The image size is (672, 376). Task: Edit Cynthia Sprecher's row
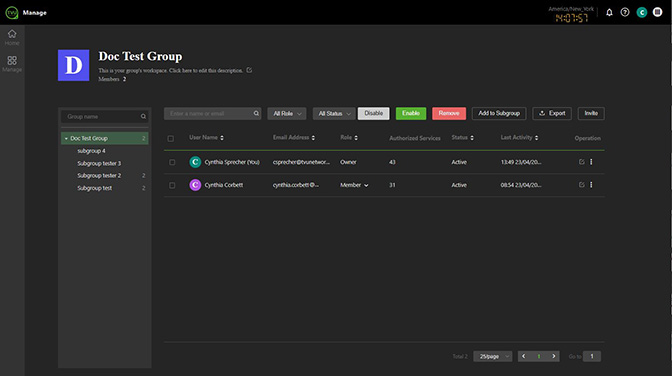[582, 162]
